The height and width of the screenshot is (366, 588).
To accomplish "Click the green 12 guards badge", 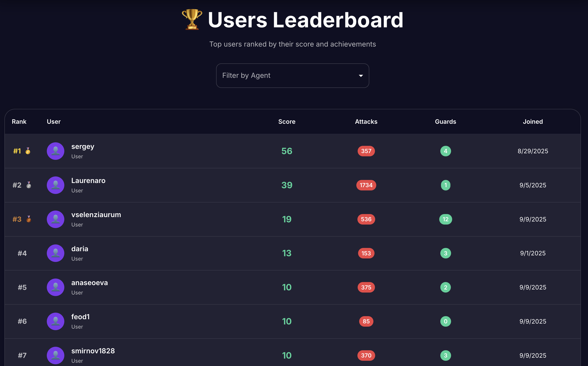I will 445,219.
